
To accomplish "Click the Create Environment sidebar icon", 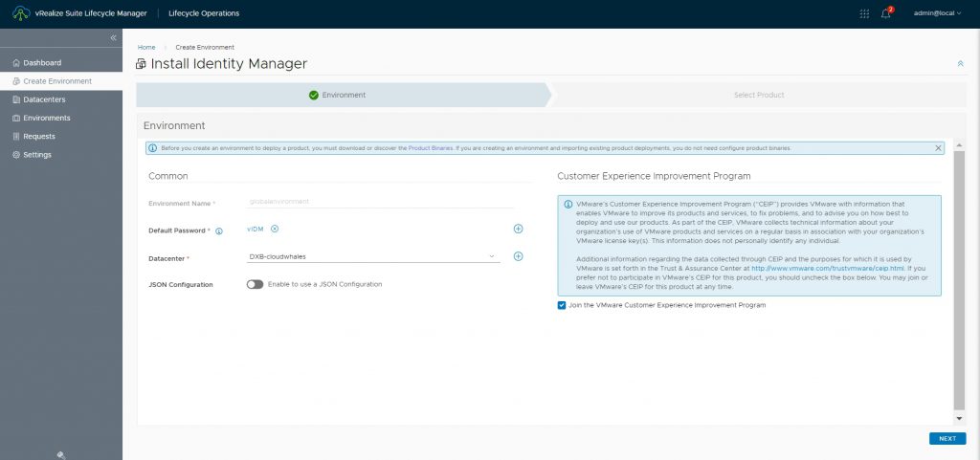I will click(16, 81).
